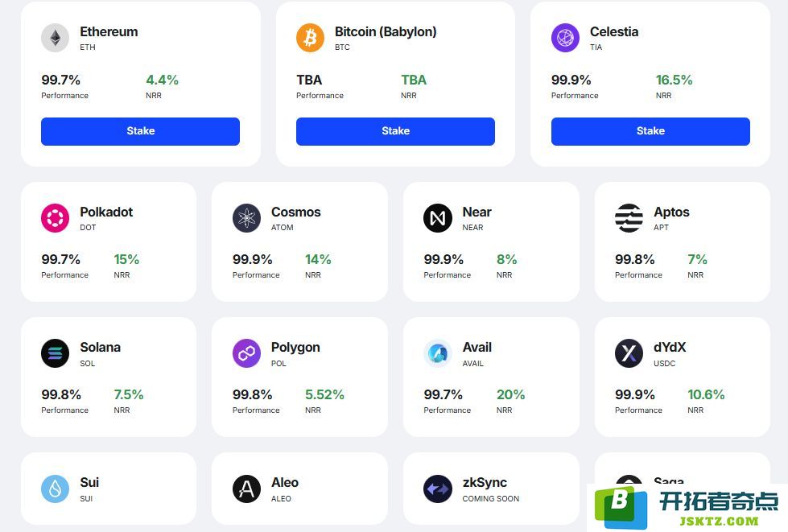Click the pink Polkadot logo icon
The width and height of the screenshot is (788, 532).
(x=56, y=218)
